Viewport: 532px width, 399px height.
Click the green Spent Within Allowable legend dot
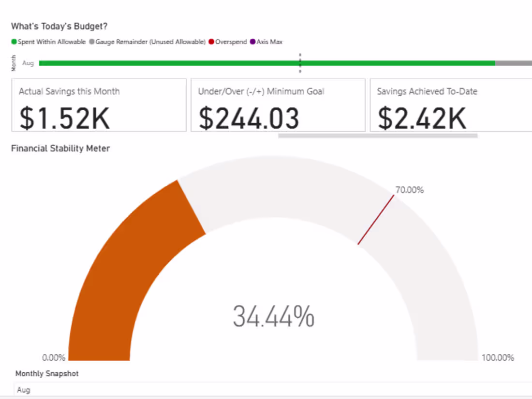[x=14, y=42]
